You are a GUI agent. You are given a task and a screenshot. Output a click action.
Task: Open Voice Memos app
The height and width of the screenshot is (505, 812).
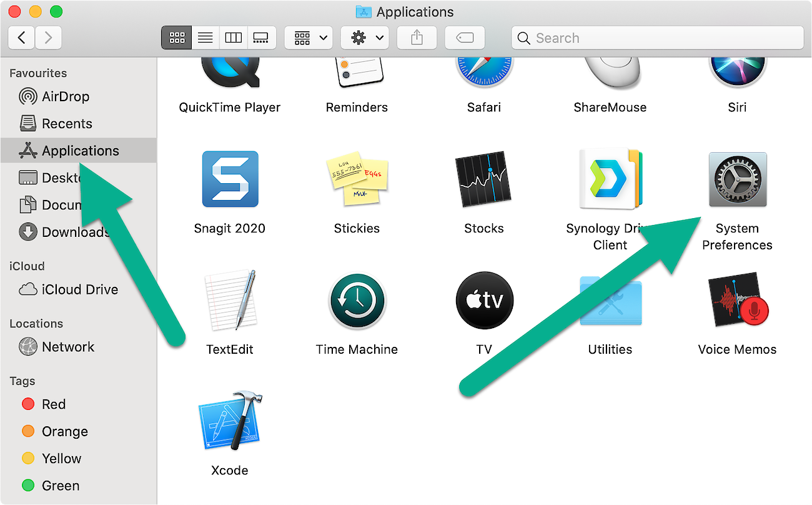[737, 301]
